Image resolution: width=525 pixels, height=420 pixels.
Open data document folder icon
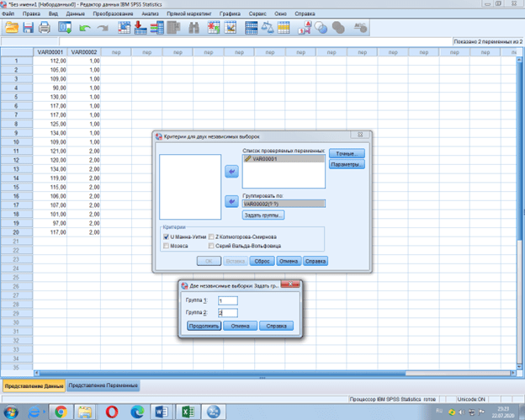coord(12,28)
